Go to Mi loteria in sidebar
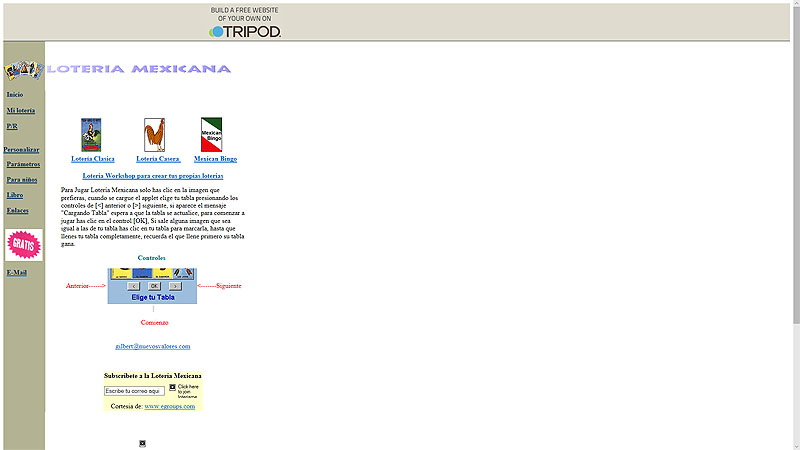The width and height of the screenshot is (800, 450). (x=21, y=111)
